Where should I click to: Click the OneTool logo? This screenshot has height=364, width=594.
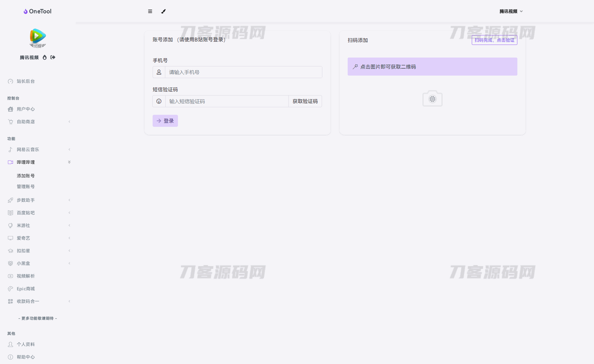pyautogui.click(x=37, y=11)
